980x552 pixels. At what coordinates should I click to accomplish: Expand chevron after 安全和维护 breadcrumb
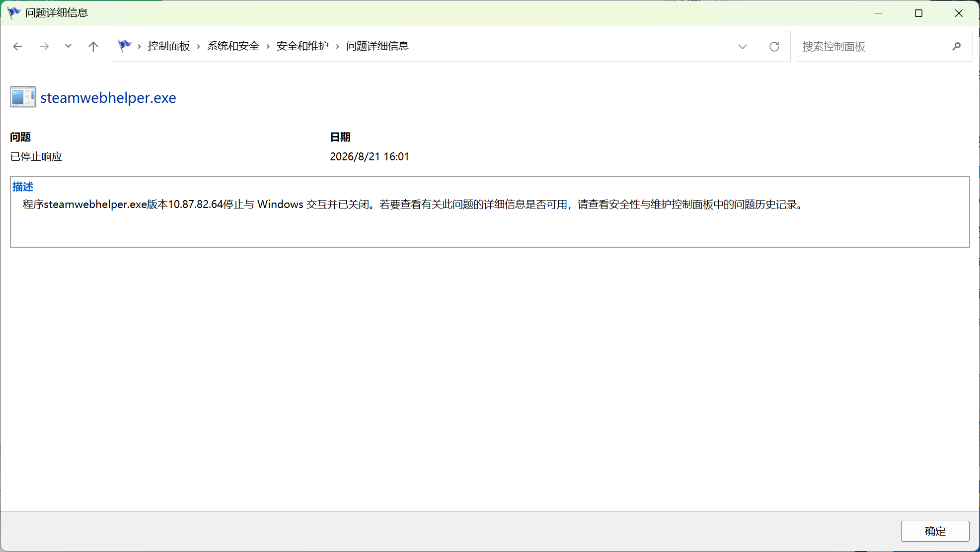(x=338, y=46)
